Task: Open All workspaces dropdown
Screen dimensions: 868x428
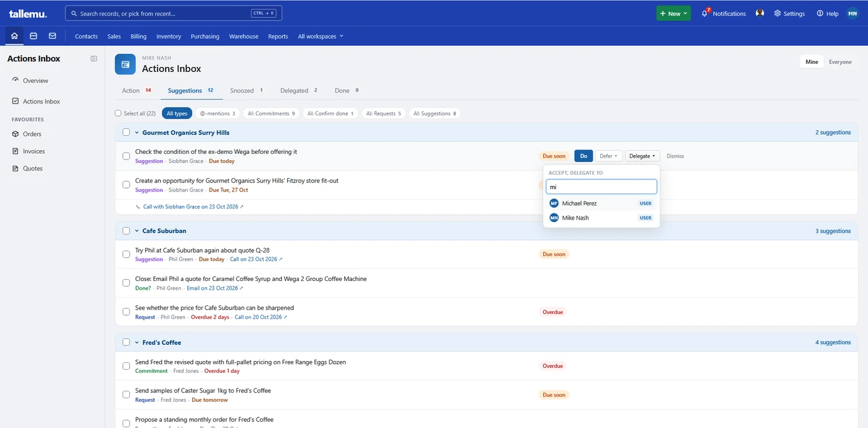Action: pos(321,37)
